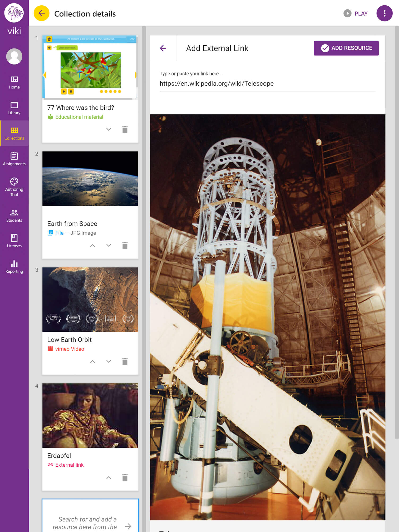Open the three-dot more options menu
This screenshot has width=399, height=532.
pyautogui.click(x=384, y=13)
